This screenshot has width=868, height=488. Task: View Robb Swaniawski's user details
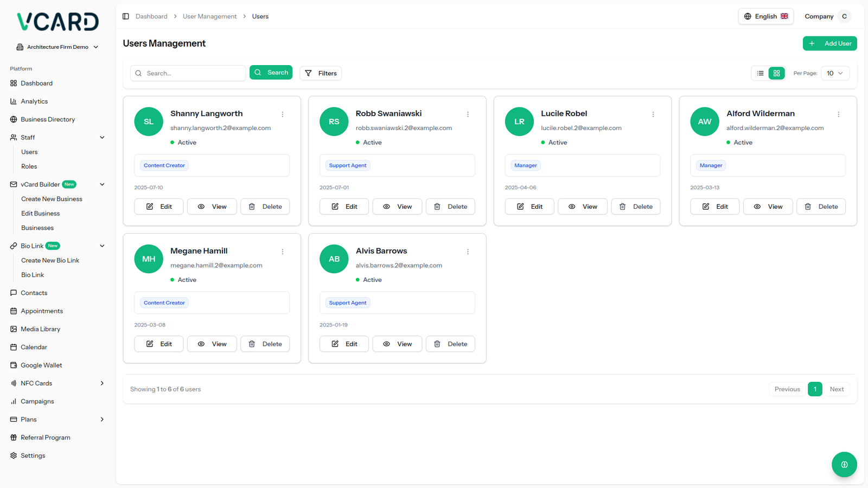[x=397, y=207]
